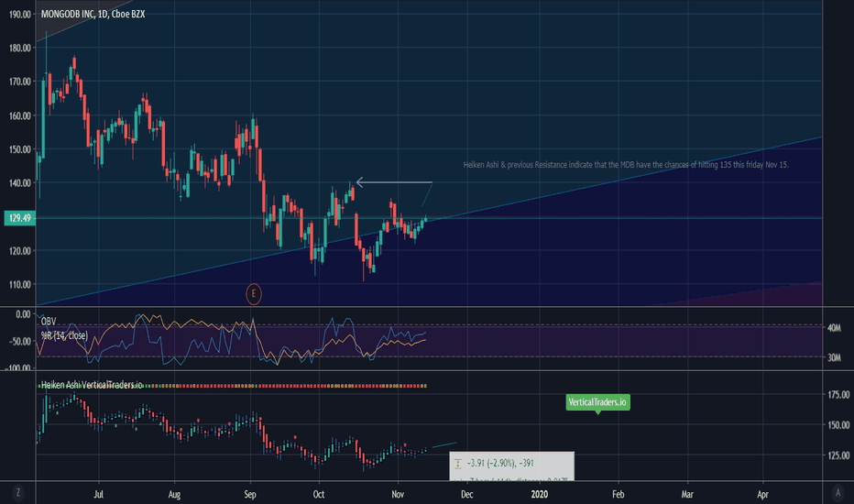This screenshot has height=504, width=854.
Task: Click the 'Sep' label on time axis
Action: [x=249, y=494]
